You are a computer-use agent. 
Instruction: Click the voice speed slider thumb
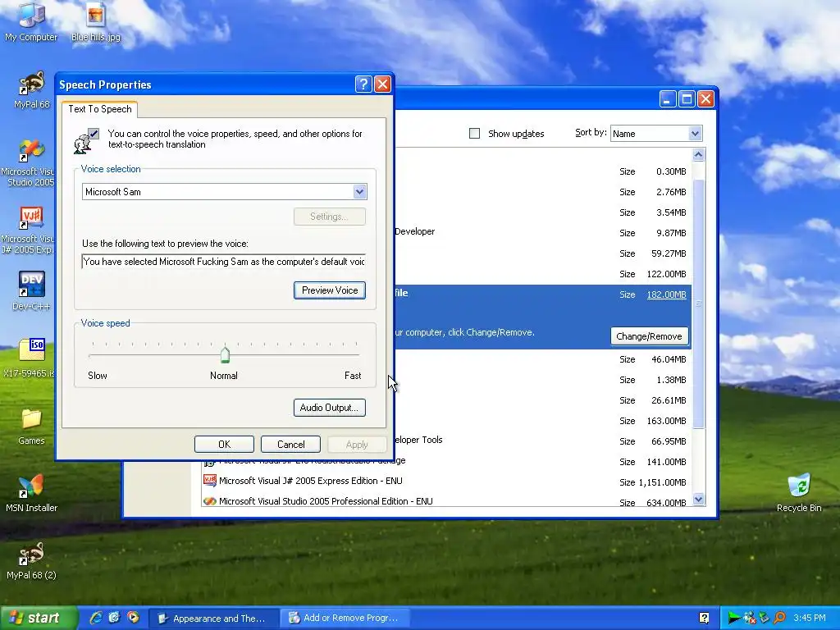pyautogui.click(x=225, y=354)
